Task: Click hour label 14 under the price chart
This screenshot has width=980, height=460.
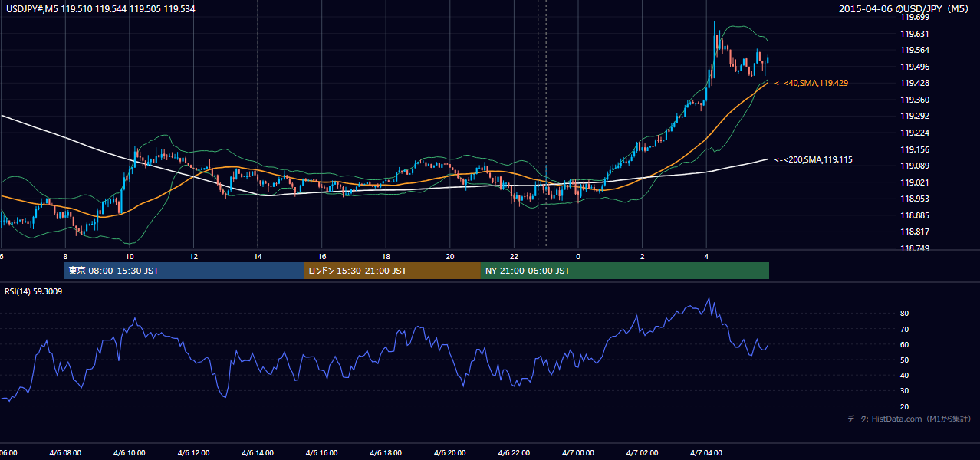Action: coord(258,257)
